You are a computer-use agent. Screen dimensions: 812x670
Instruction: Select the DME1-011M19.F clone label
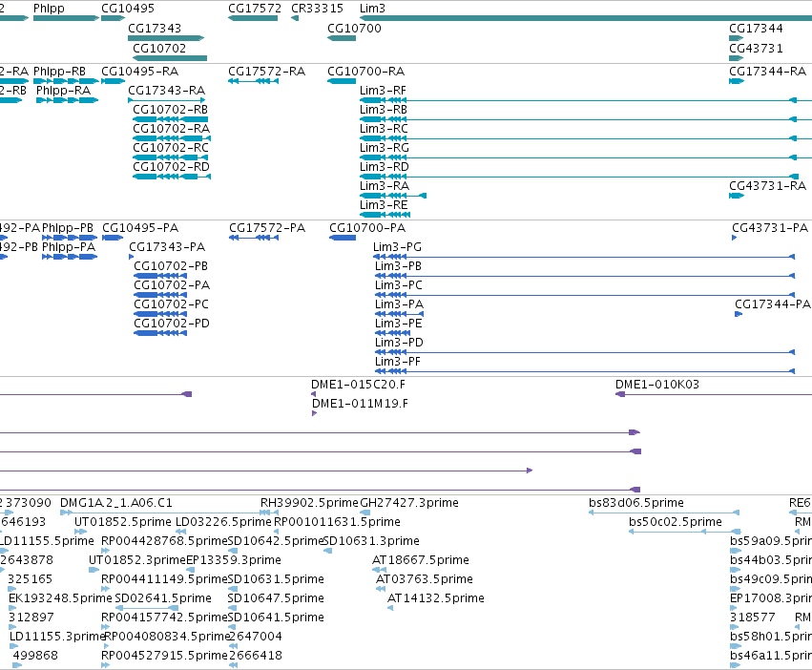(360, 404)
